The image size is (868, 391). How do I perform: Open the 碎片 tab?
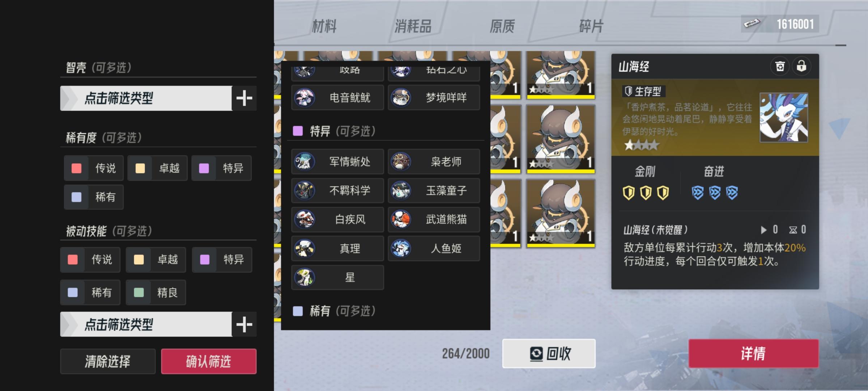click(x=591, y=26)
